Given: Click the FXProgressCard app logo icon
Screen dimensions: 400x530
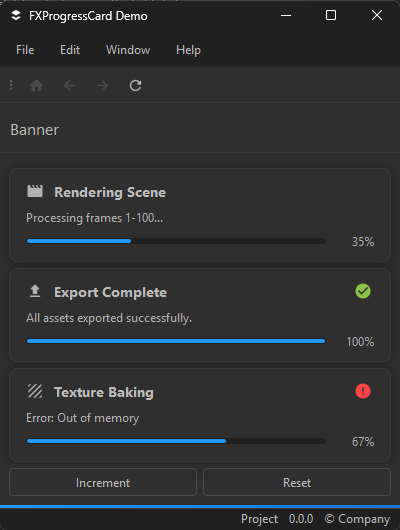Looking at the screenshot, I should (16, 16).
